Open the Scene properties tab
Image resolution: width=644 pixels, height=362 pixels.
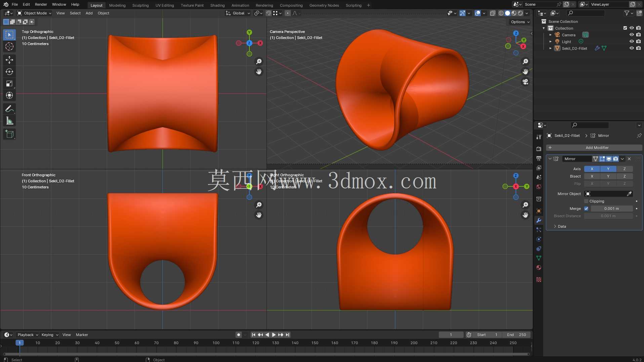(x=539, y=177)
